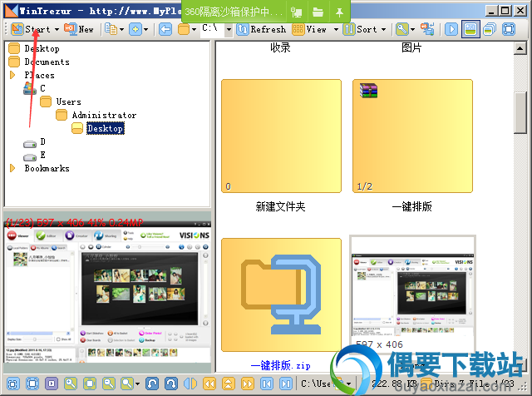Screen dimensions: 532x396
Task: Start slideshow with the play icon
Action: [x=451, y=29]
